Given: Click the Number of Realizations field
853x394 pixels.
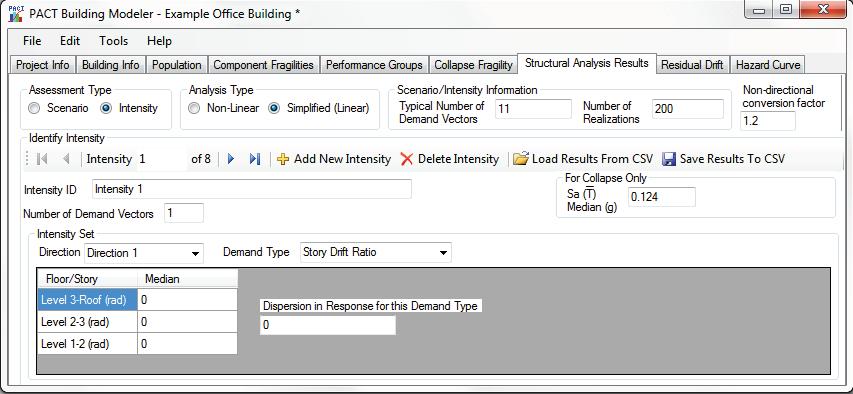Looking at the screenshot, I should coord(688,109).
